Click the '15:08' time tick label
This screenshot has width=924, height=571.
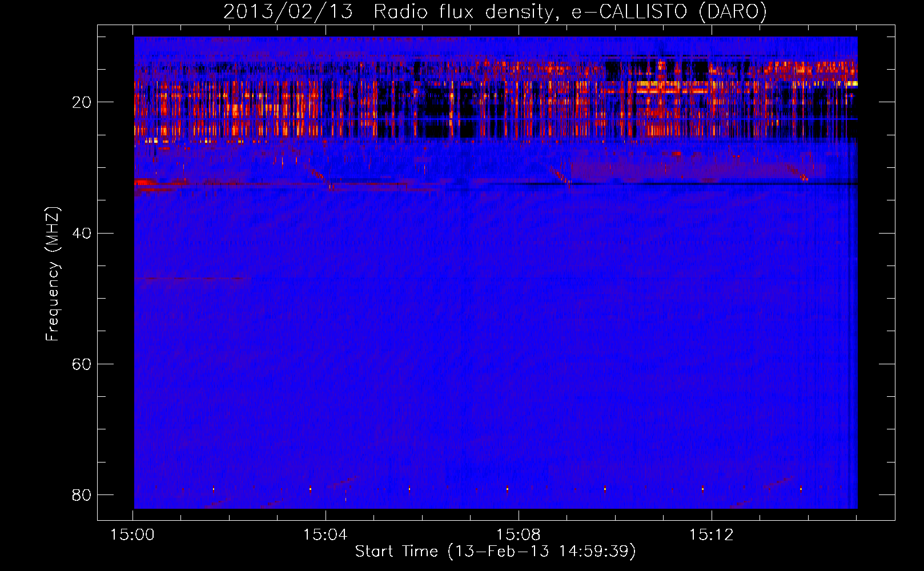[518, 535]
